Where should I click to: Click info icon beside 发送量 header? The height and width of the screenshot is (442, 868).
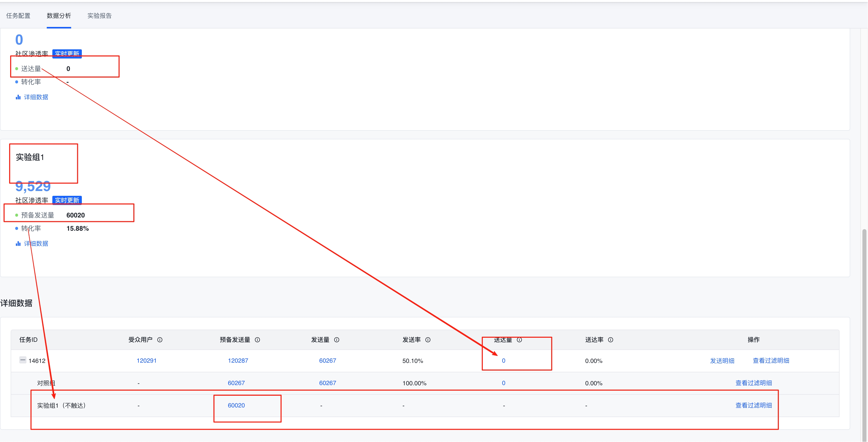click(x=337, y=340)
